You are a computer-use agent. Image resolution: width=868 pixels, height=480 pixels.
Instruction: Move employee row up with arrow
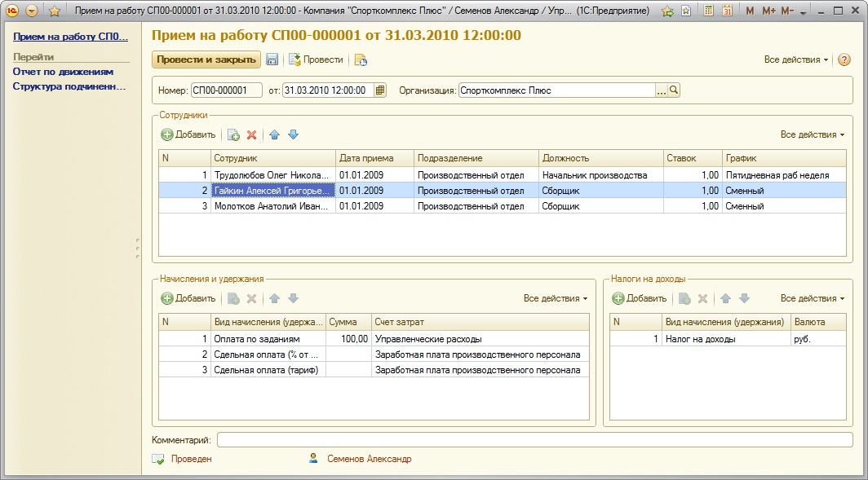275,134
